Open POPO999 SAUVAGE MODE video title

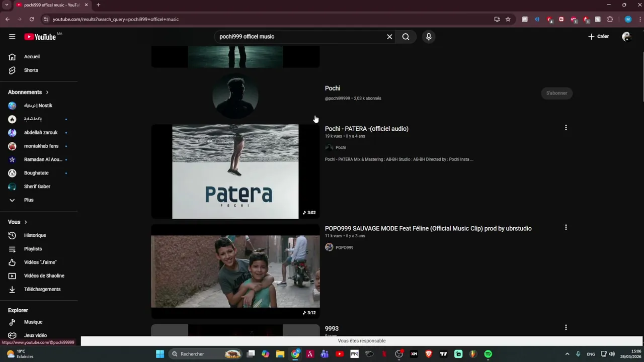click(428, 229)
